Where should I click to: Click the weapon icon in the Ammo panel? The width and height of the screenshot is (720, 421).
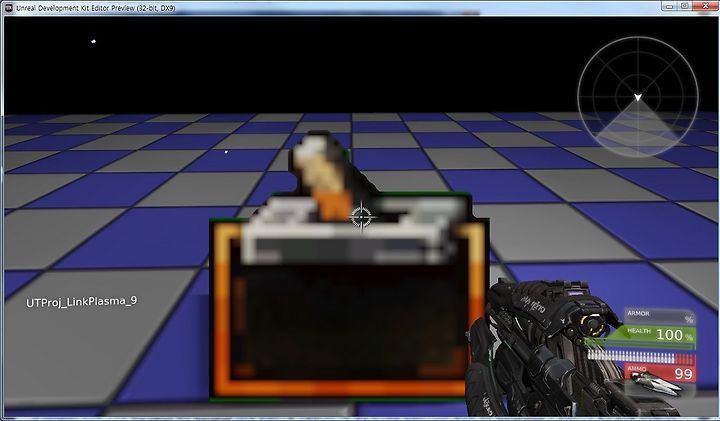656,382
